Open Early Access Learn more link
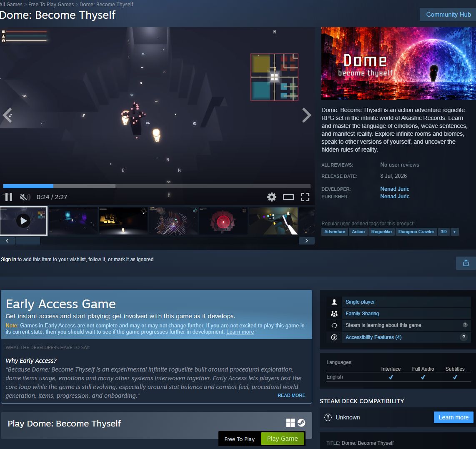 coord(240,332)
